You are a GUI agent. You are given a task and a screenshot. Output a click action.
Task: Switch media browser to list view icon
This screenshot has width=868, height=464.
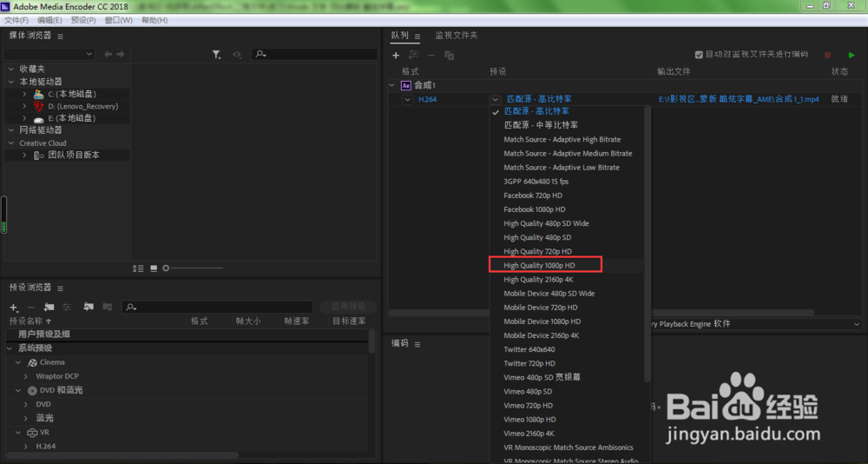138,268
